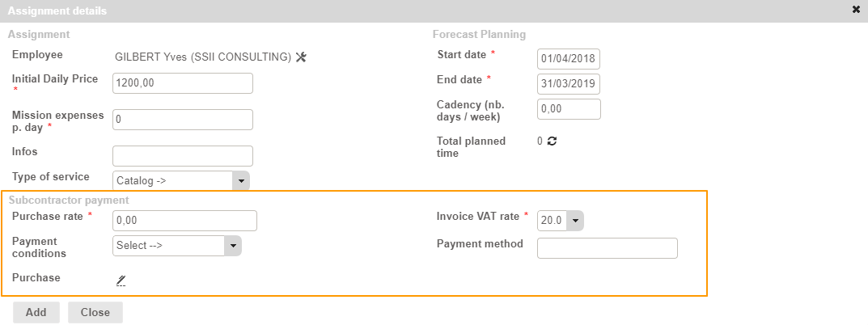868x325 pixels.
Task: Edit the Start date field
Action: click(569, 60)
